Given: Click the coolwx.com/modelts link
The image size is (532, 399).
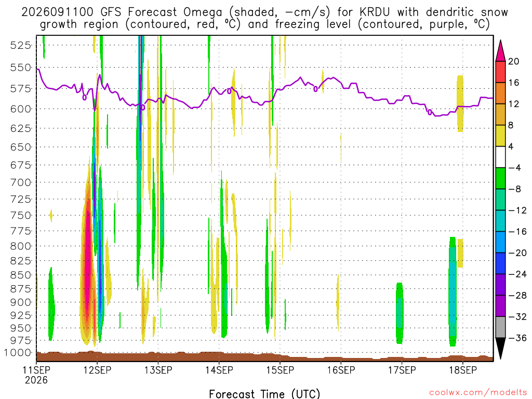Looking at the screenshot, I should 478,393.
